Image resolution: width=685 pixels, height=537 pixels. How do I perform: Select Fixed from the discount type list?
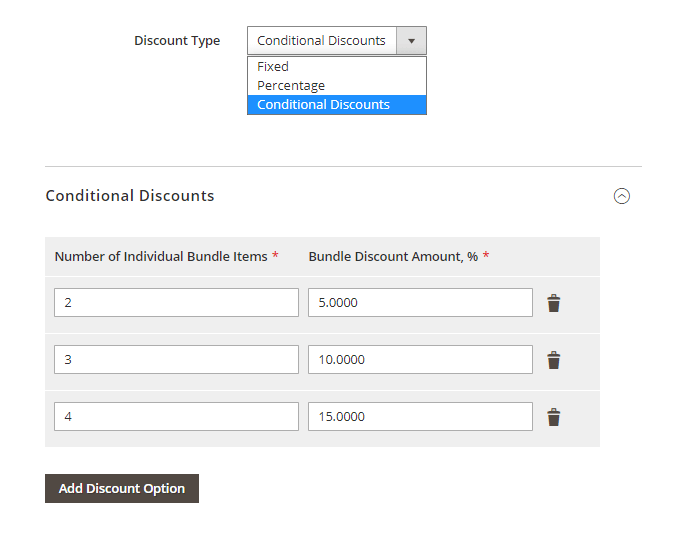(273, 67)
